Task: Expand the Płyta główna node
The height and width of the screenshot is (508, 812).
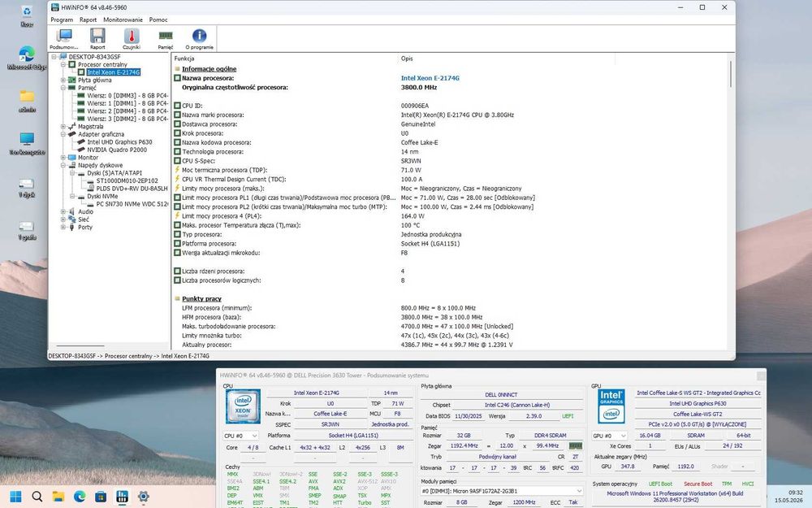Action: [63, 80]
